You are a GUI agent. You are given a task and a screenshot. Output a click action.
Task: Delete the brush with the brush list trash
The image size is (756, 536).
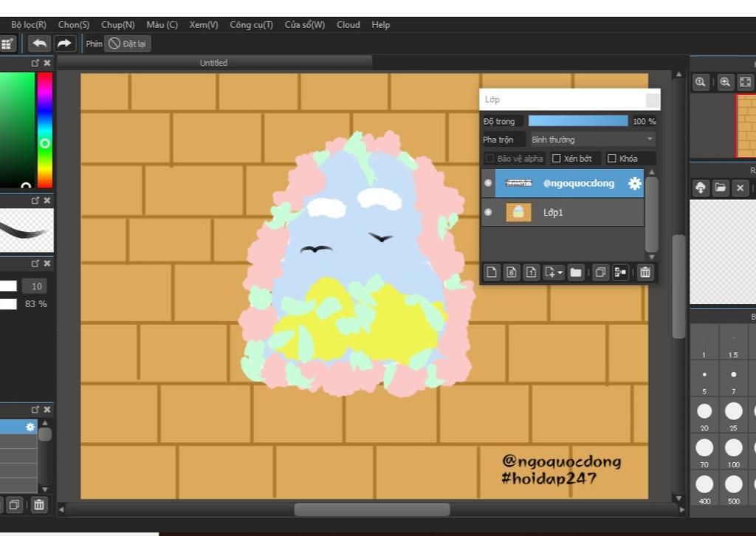coord(39,505)
